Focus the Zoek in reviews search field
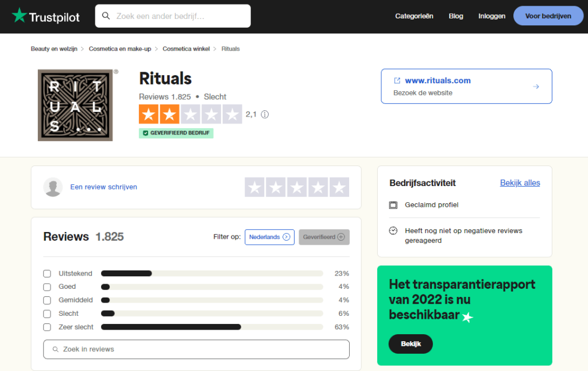Image resolution: width=588 pixels, height=371 pixels. (196, 349)
